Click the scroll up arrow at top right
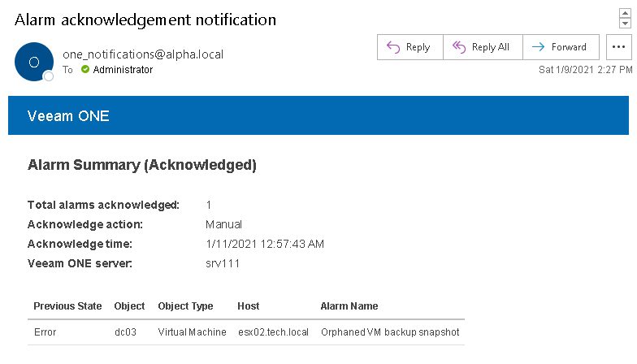This screenshot has width=637, height=364. pos(625,14)
